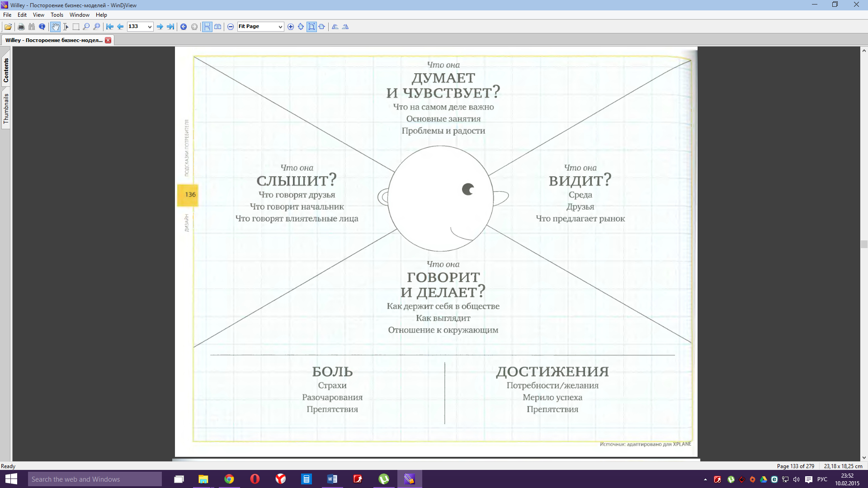Click the Search the web and Windows box
The image size is (868, 488).
(x=94, y=479)
